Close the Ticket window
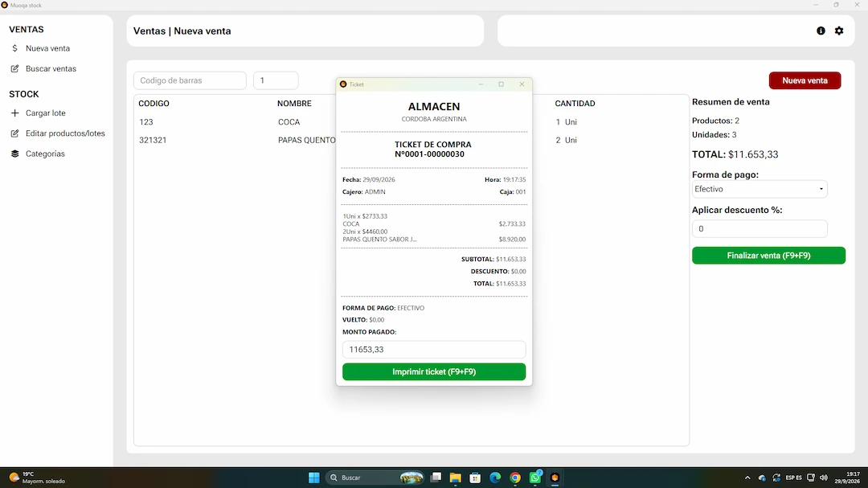 (522, 84)
